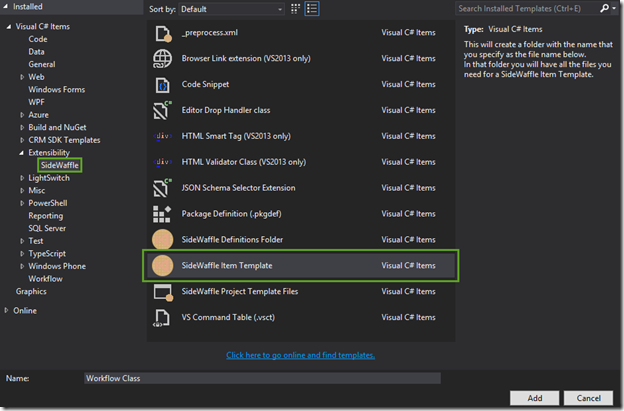Click the Cancel button
624x411 pixels.
click(x=589, y=398)
